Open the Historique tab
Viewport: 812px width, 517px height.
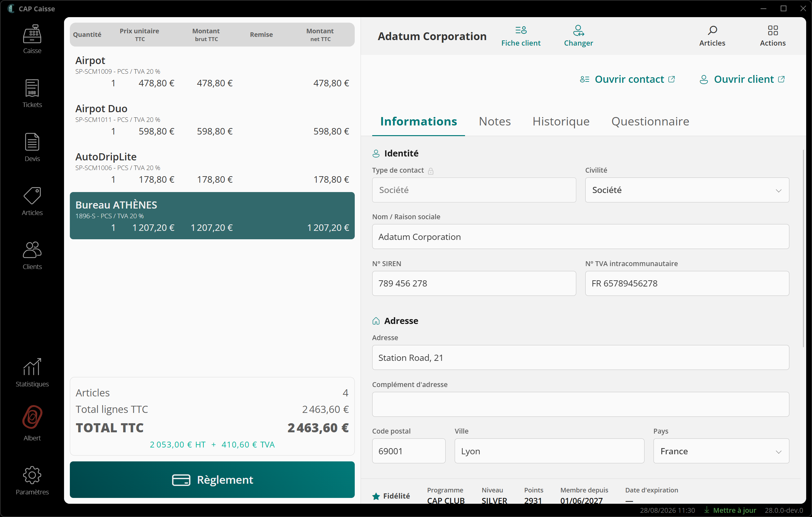[561, 121]
